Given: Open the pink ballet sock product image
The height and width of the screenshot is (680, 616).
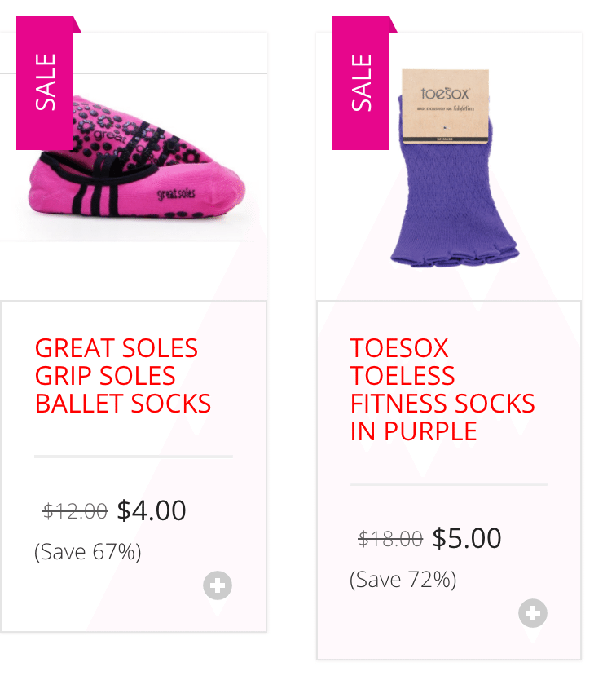Looking at the screenshot, I should pyautogui.click(x=134, y=157).
